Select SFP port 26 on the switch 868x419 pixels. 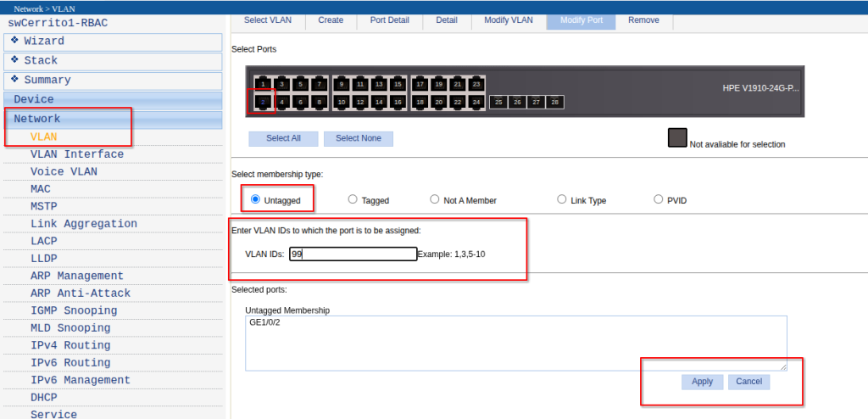click(x=518, y=102)
